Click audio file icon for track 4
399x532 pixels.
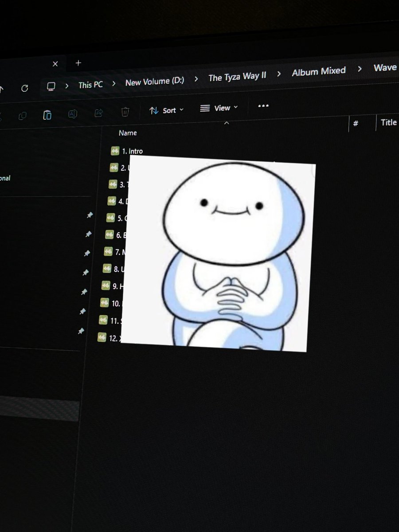click(112, 201)
